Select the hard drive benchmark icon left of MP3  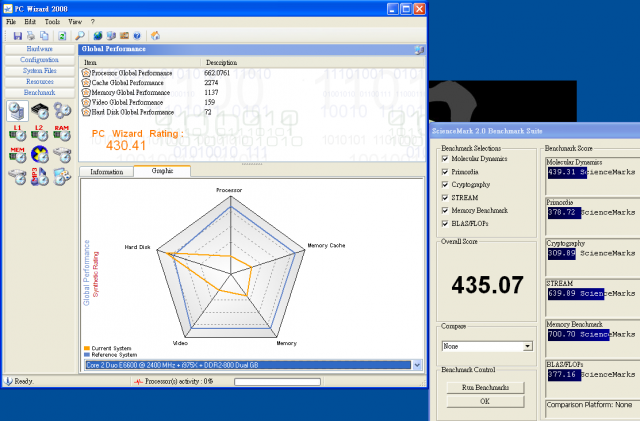(x=18, y=176)
